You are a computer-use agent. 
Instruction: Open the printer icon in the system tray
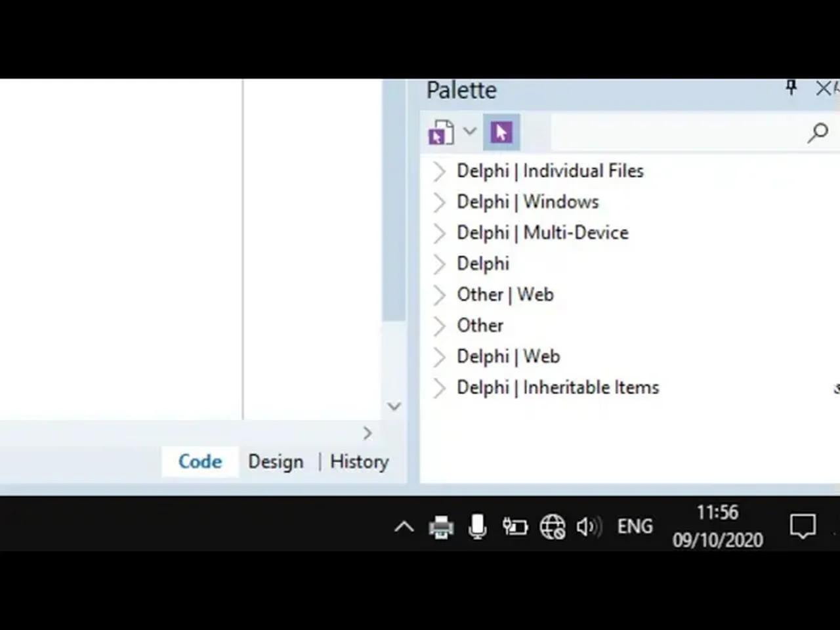(x=441, y=526)
